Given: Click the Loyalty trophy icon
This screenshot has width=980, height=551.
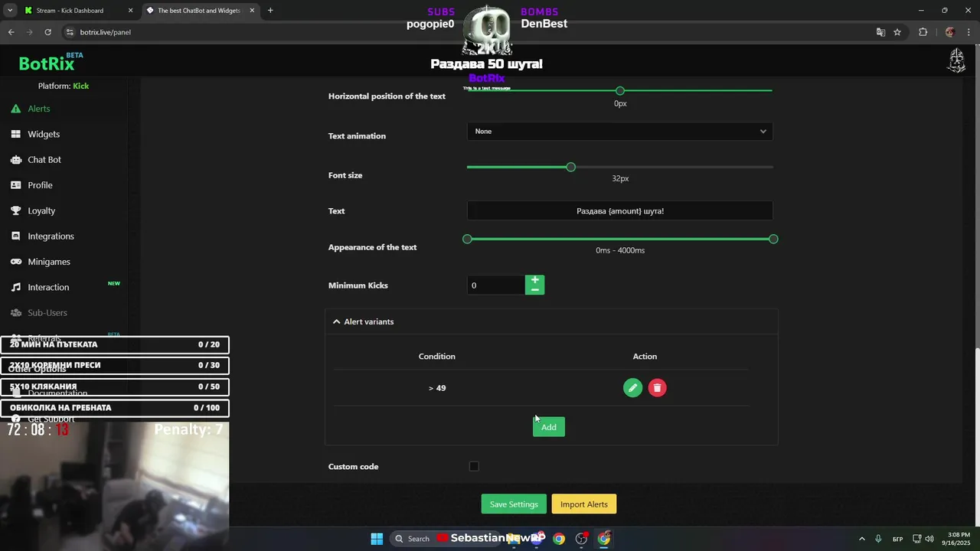Looking at the screenshot, I should (x=15, y=210).
